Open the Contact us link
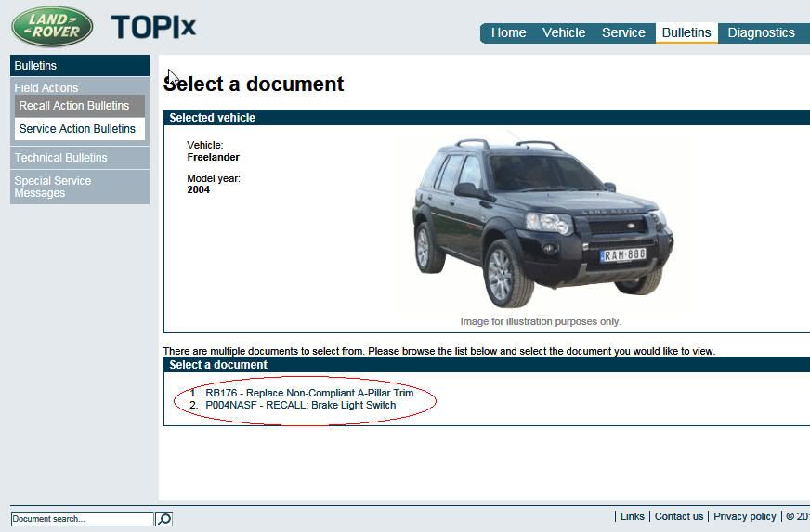 tap(679, 516)
